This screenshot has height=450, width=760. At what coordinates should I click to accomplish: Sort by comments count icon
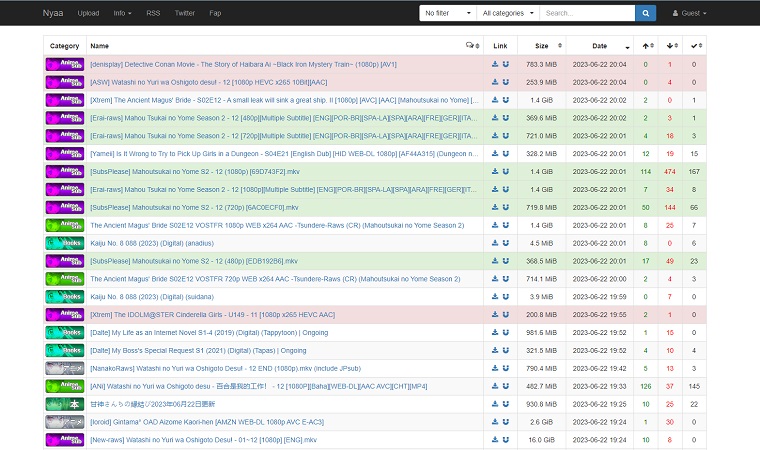pyautogui.click(x=471, y=46)
